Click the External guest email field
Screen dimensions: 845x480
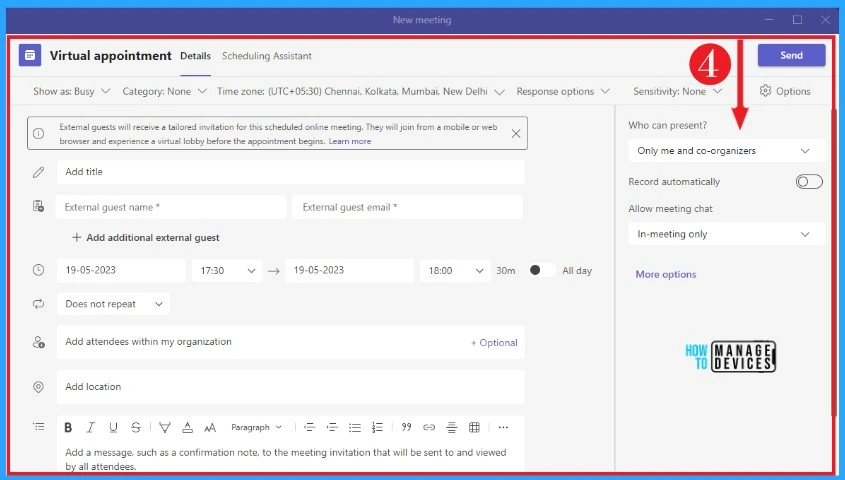[x=407, y=207]
